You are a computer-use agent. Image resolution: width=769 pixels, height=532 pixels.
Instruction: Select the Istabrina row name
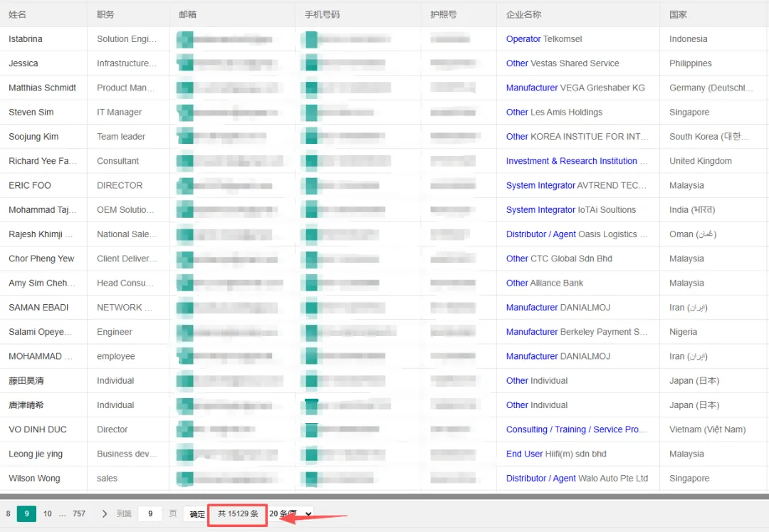pos(26,38)
